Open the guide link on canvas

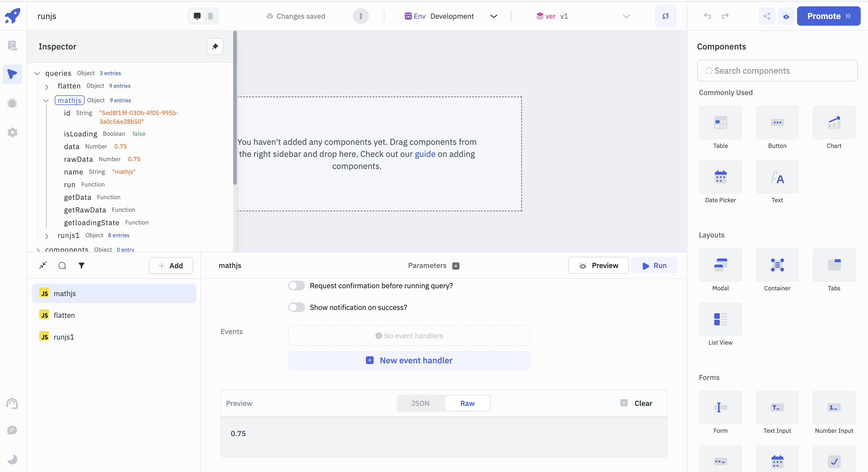[425, 154]
